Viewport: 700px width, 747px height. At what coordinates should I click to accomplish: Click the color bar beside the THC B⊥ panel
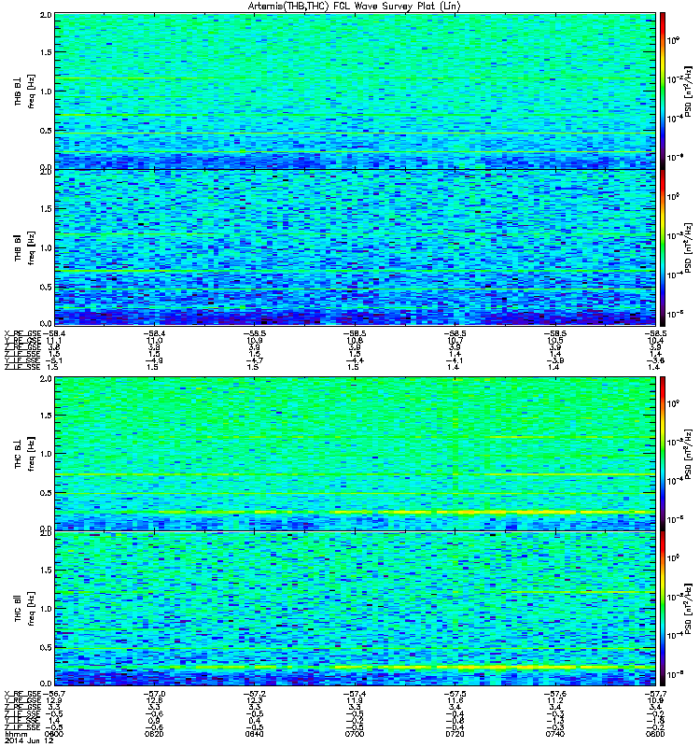[663, 454]
